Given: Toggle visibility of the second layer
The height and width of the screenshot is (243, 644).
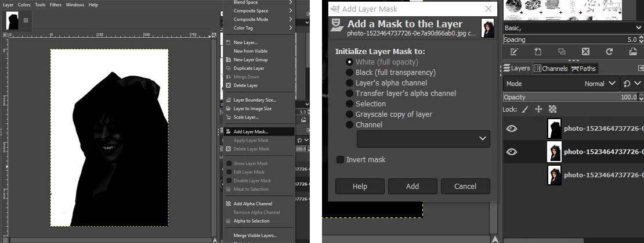Looking at the screenshot, I should click(x=511, y=152).
